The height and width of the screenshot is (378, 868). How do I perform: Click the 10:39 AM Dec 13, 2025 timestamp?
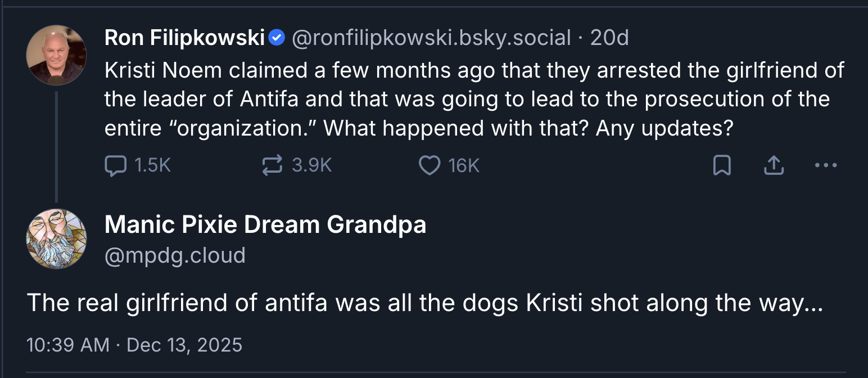click(134, 344)
